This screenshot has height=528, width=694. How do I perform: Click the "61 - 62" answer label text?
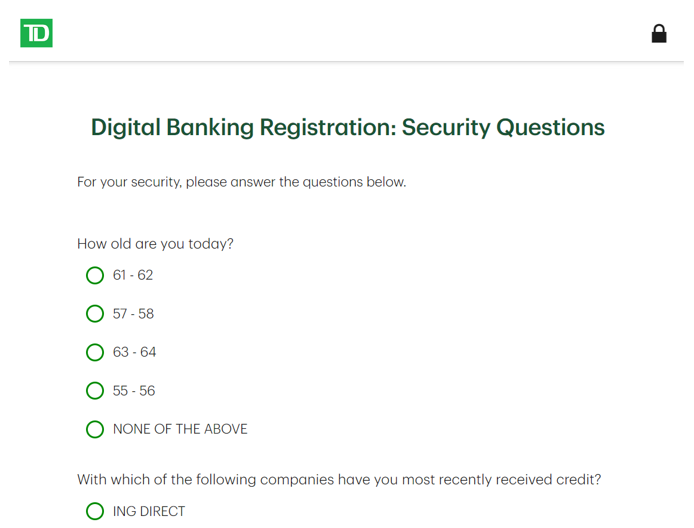133,275
